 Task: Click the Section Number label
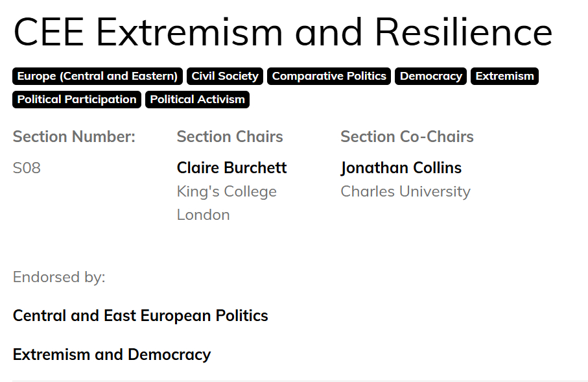point(74,137)
